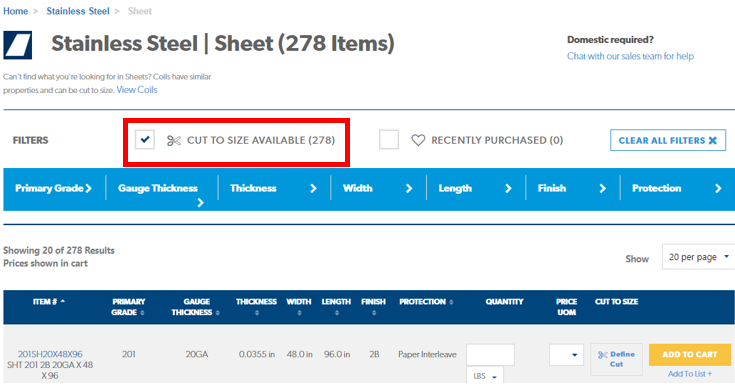The height and width of the screenshot is (387, 735).
Task: Click the scissors icon beside Cut To Size
Action: [x=173, y=141]
